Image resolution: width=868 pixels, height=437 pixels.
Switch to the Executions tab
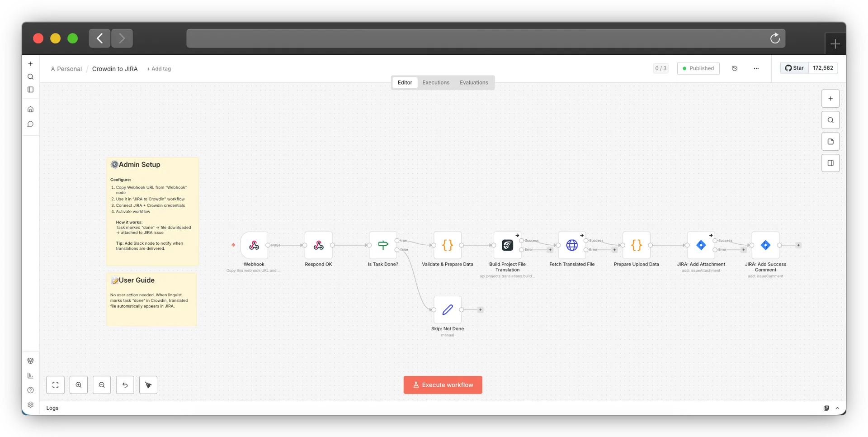435,82
